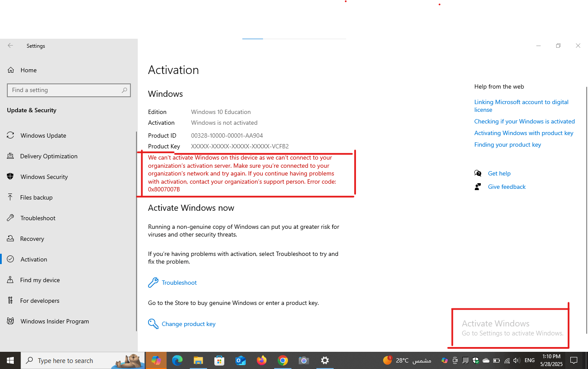This screenshot has width=588, height=369.
Task: Open the 28°C weather widget
Action: click(x=407, y=360)
